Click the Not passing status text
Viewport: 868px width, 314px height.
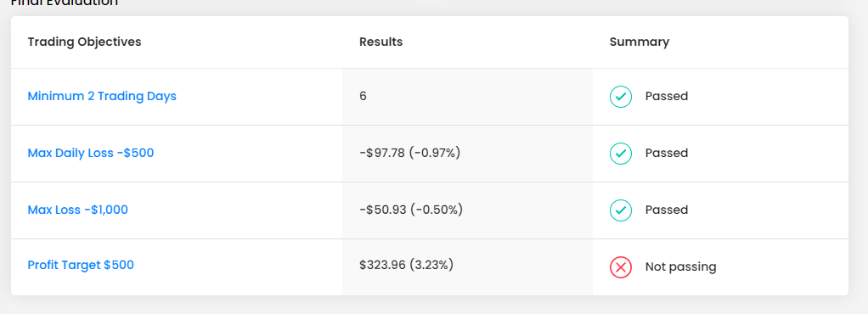coord(680,267)
